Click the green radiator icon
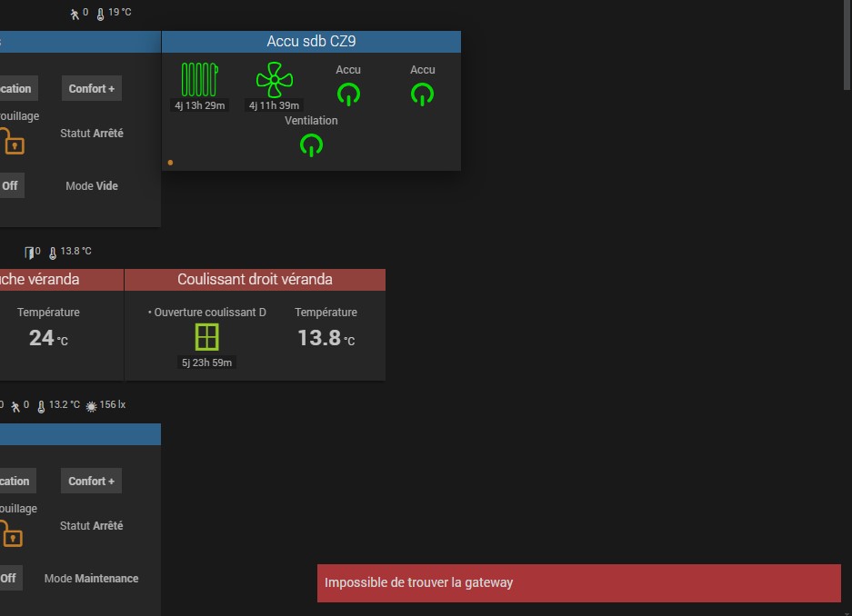Screen dimensions: 852x616 coord(199,80)
